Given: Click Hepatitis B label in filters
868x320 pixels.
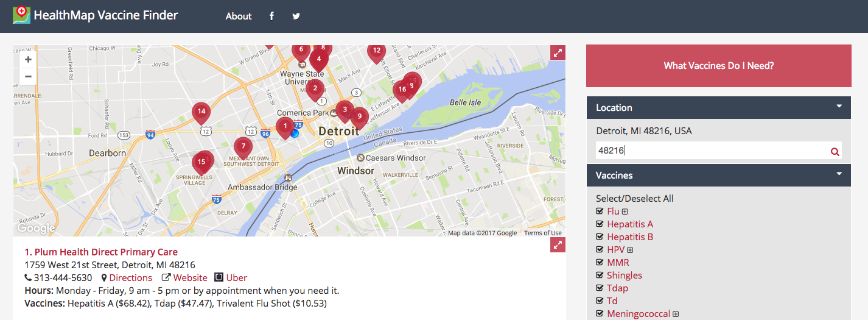Looking at the screenshot, I should click(x=630, y=237).
